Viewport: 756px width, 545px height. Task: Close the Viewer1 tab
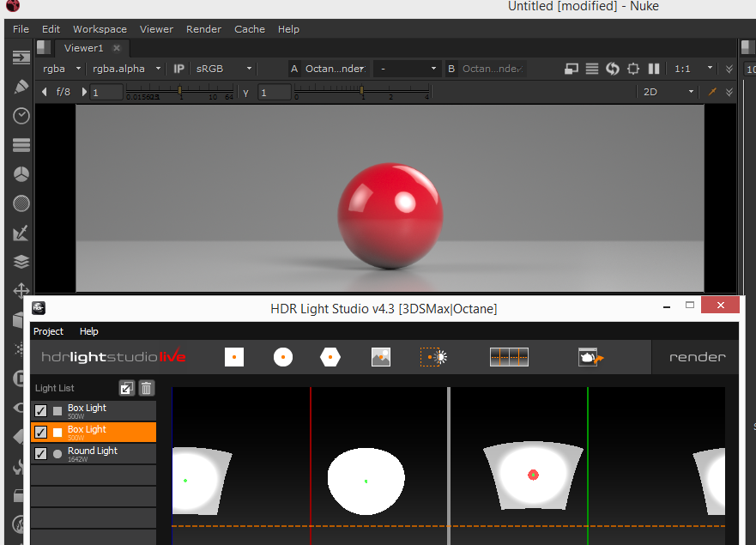[116, 48]
